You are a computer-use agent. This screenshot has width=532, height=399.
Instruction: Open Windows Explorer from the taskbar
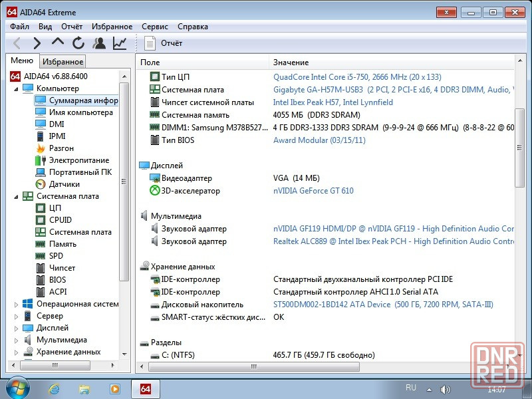pos(84,389)
